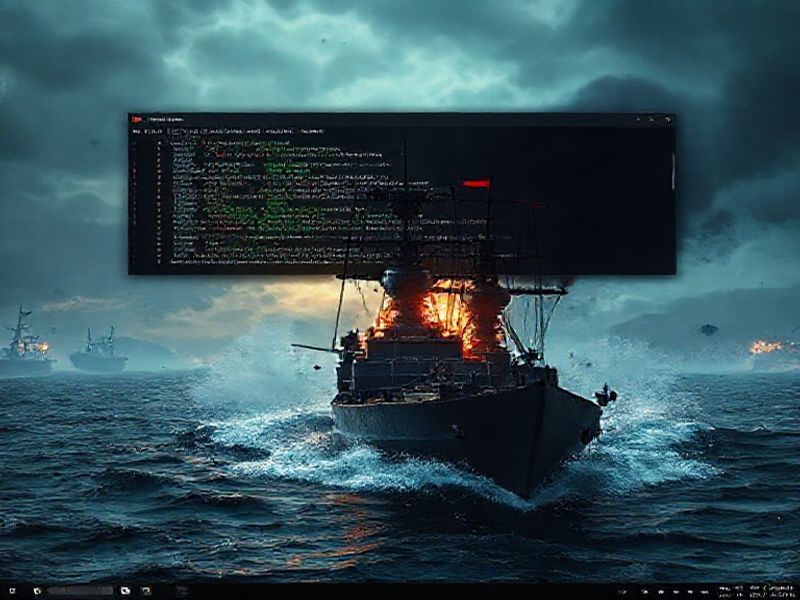Click the vertical scrollbar of the terminal window
The height and width of the screenshot is (600, 800).
tap(673, 171)
